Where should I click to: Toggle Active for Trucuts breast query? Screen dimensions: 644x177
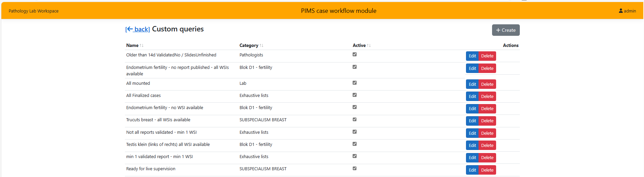[x=355, y=120]
